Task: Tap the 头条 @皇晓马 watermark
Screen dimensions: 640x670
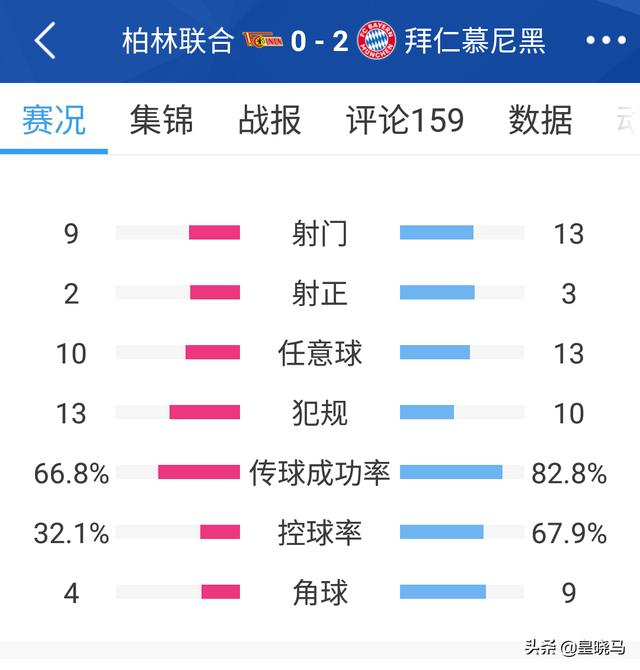Action: [575, 648]
